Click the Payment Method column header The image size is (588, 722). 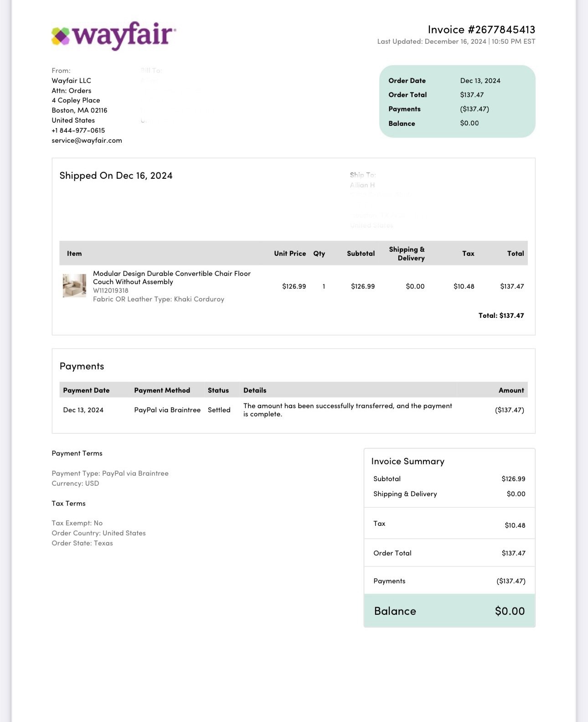162,390
